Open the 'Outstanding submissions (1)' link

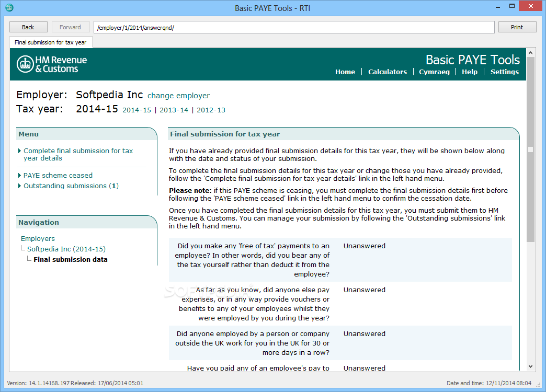[x=71, y=186]
